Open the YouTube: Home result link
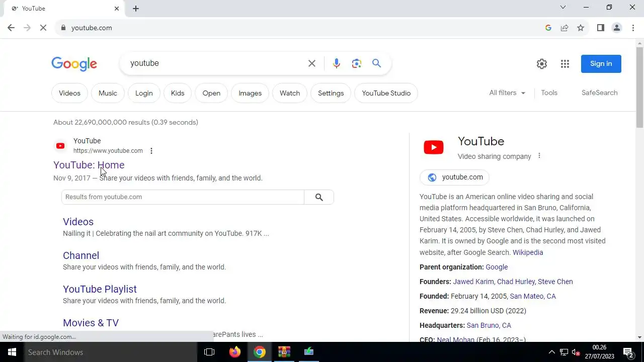This screenshot has width=644, height=362. click(x=89, y=165)
